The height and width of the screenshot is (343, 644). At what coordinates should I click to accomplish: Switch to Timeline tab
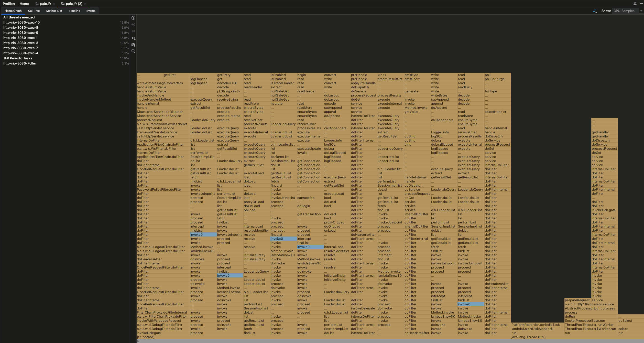(74, 11)
